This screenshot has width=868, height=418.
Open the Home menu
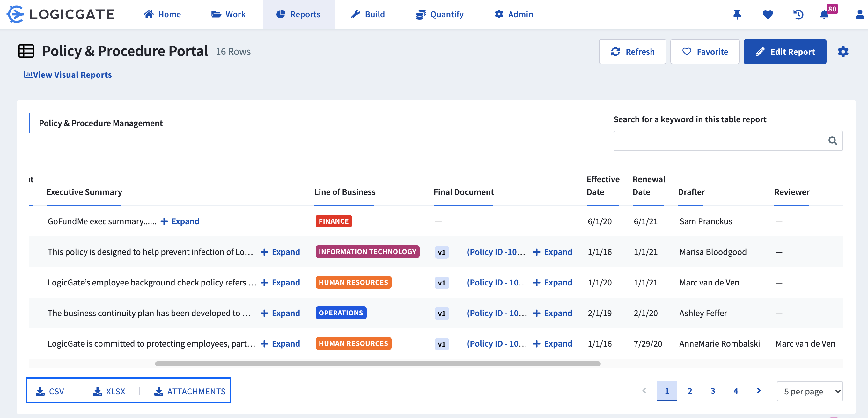[162, 14]
